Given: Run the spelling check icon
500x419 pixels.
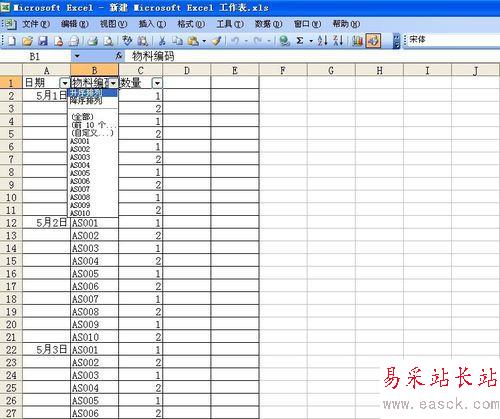Looking at the screenshot, I should (x=127, y=41).
